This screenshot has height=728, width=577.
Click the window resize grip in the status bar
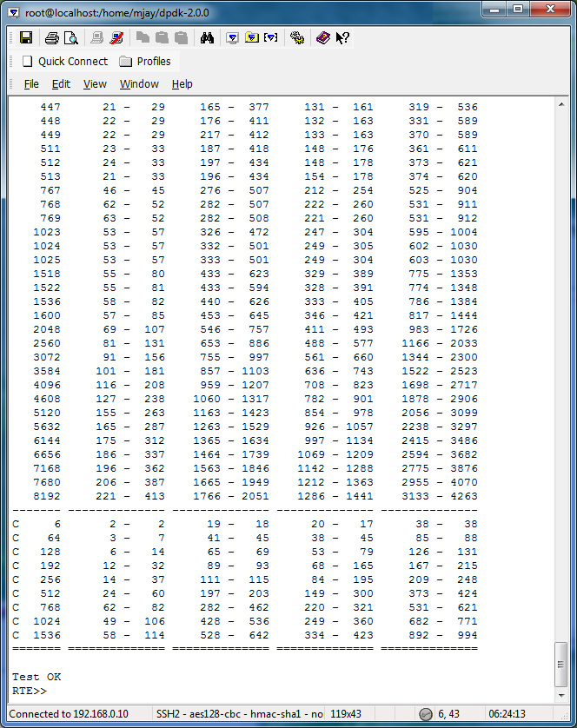[x=564, y=716]
